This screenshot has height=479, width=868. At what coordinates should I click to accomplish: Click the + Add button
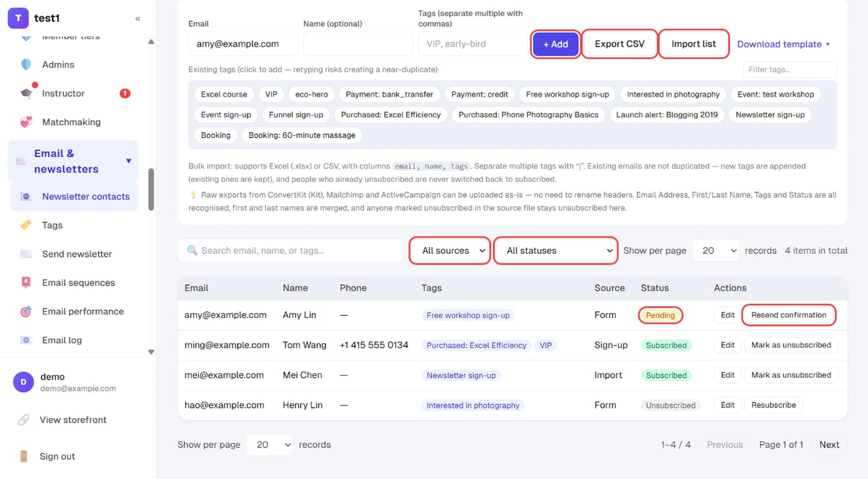[x=555, y=44]
